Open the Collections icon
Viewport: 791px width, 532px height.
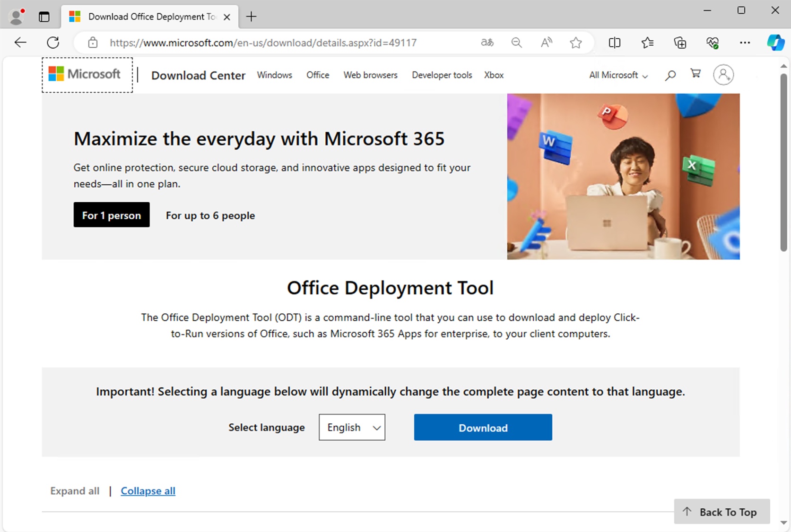pos(680,43)
